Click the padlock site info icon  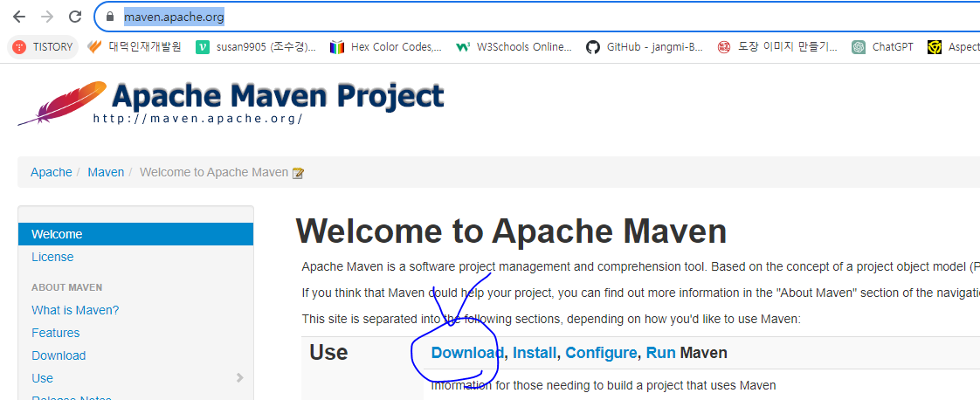pyautogui.click(x=111, y=17)
